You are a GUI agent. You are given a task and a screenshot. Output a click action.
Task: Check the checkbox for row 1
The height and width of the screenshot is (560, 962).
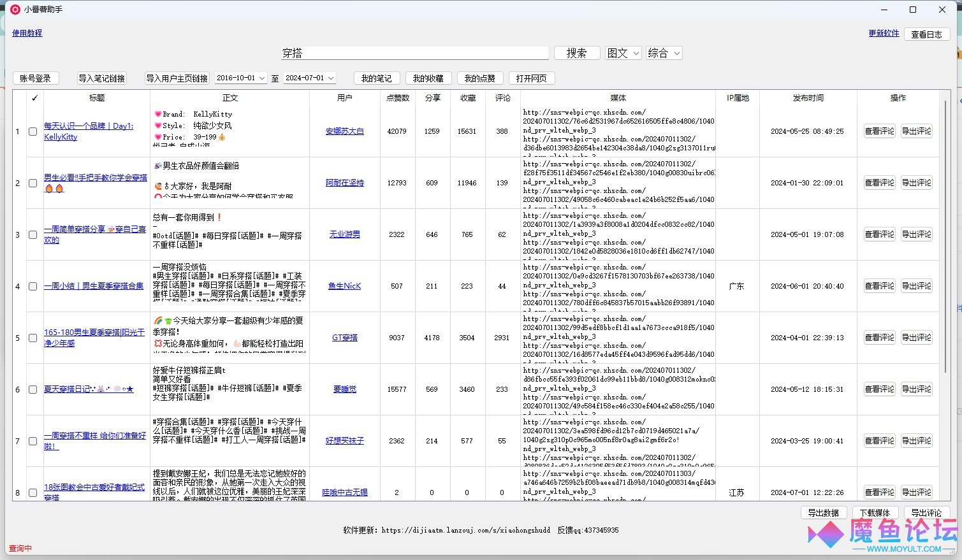tap(33, 132)
